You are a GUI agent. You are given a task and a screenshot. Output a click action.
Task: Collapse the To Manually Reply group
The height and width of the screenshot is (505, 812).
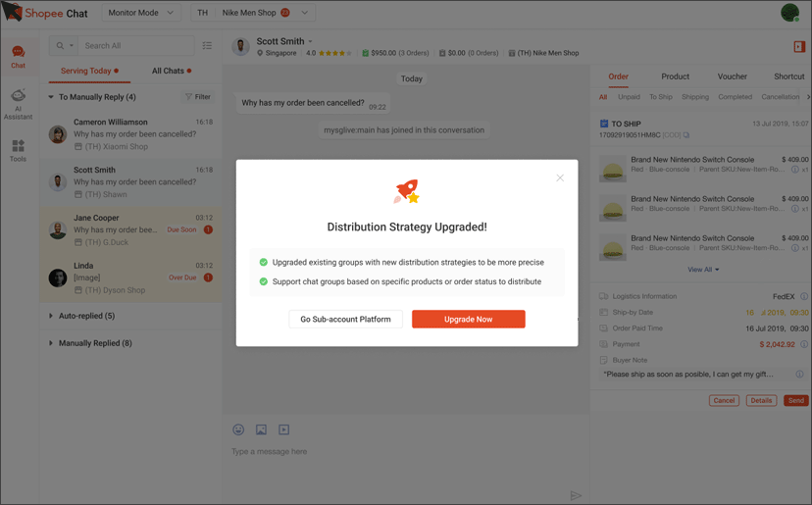tap(51, 97)
